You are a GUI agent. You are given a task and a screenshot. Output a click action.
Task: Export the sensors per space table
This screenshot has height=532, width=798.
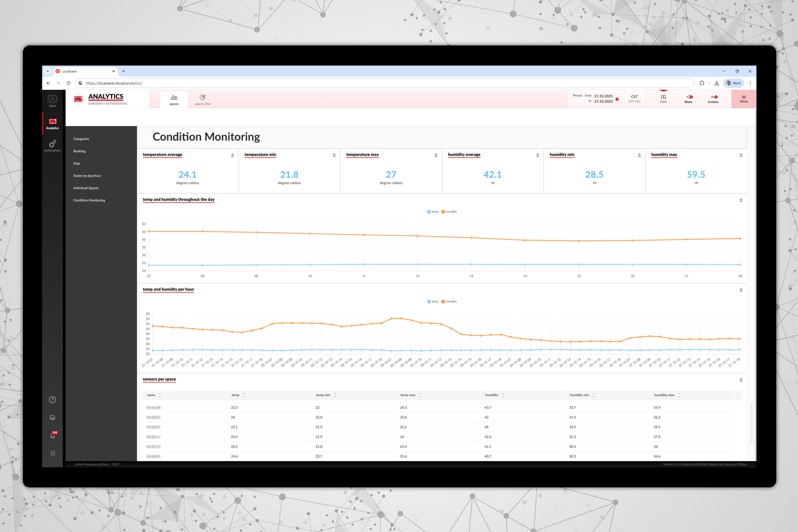tap(741, 380)
